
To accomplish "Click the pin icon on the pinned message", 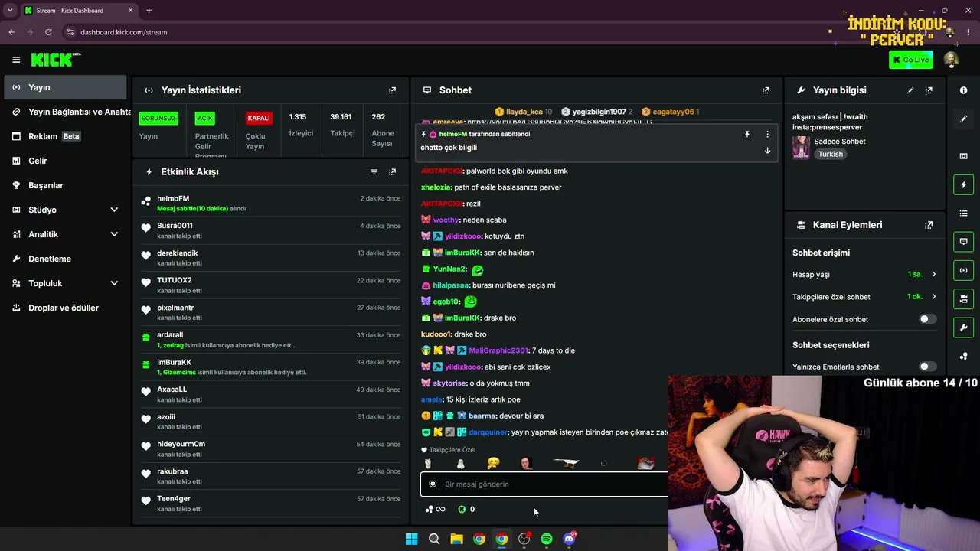I will click(747, 134).
